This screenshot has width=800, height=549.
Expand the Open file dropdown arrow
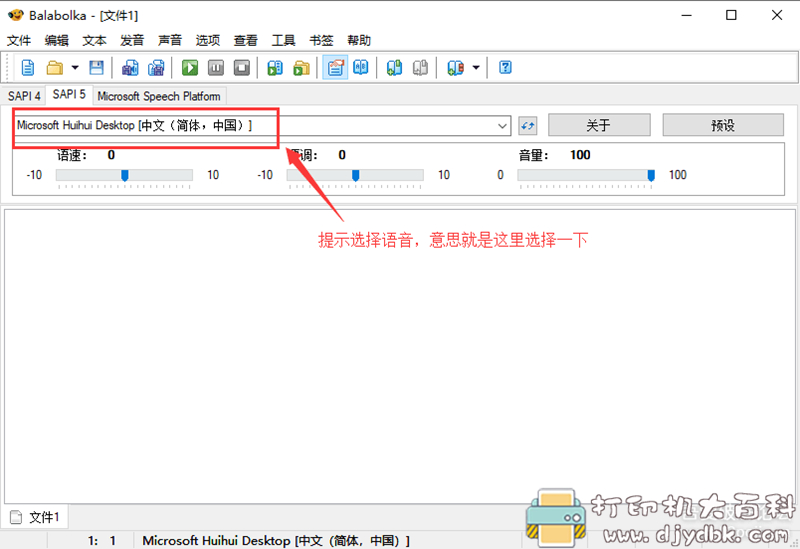75,67
